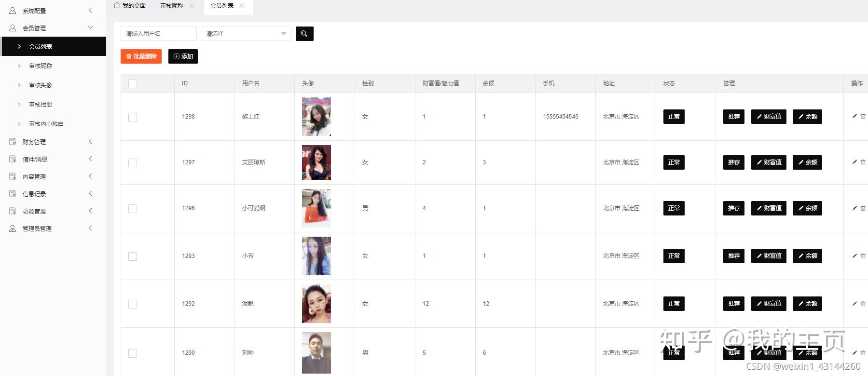
Task: Open 审核头像 in the sidebar
Action: point(41,85)
